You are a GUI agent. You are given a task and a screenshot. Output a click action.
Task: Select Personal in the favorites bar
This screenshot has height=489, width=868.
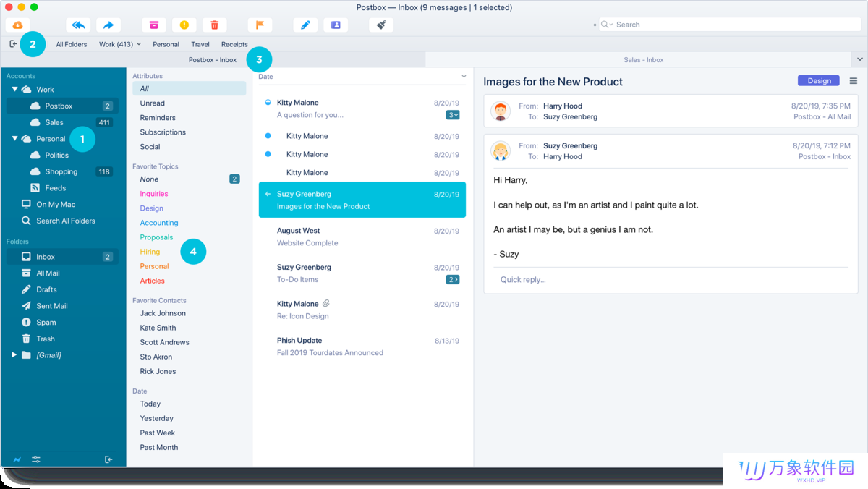(166, 44)
